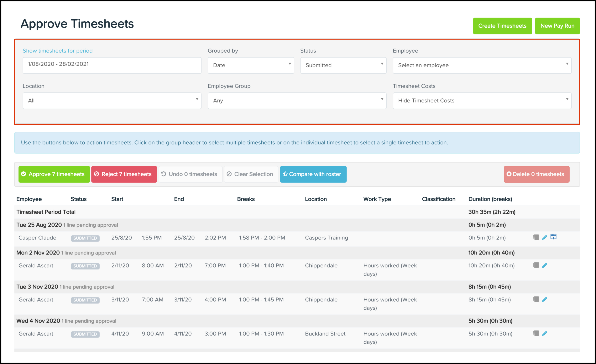Screen dimensions: 596x364
Task: Expand the Status Submitted dropdown
Action: (343, 65)
